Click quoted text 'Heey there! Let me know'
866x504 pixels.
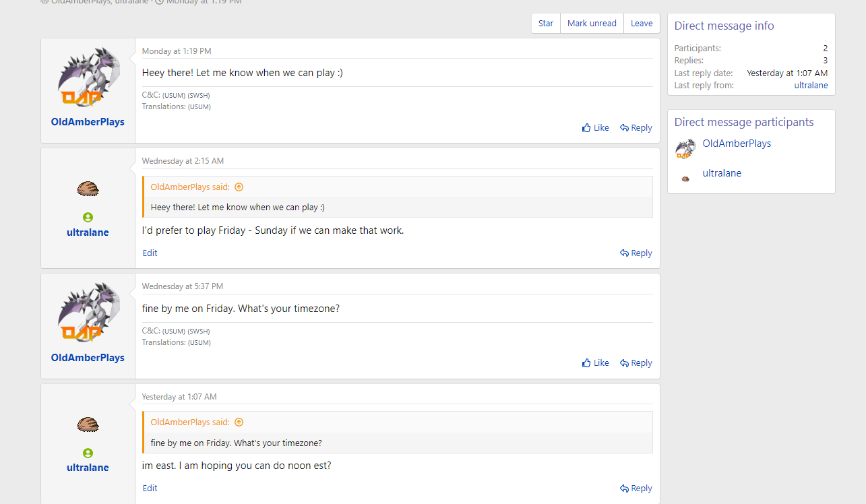click(x=238, y=208)
